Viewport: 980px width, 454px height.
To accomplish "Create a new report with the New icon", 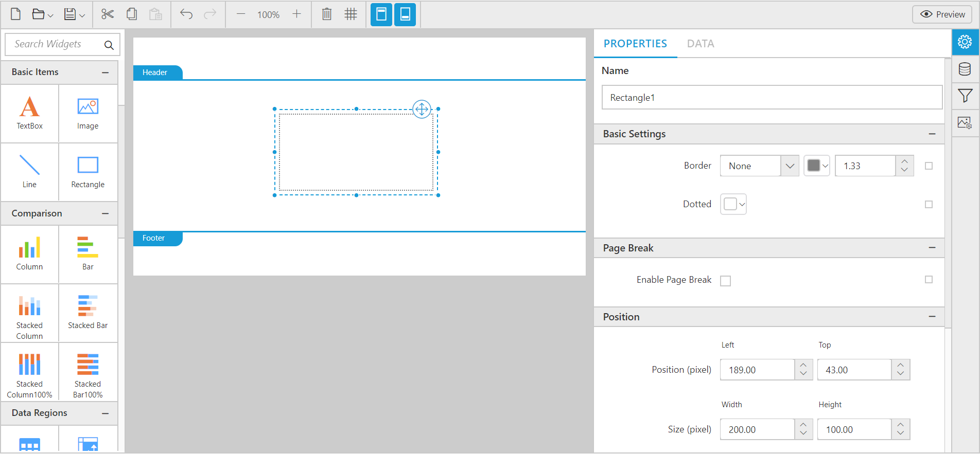I will (15, 14).
